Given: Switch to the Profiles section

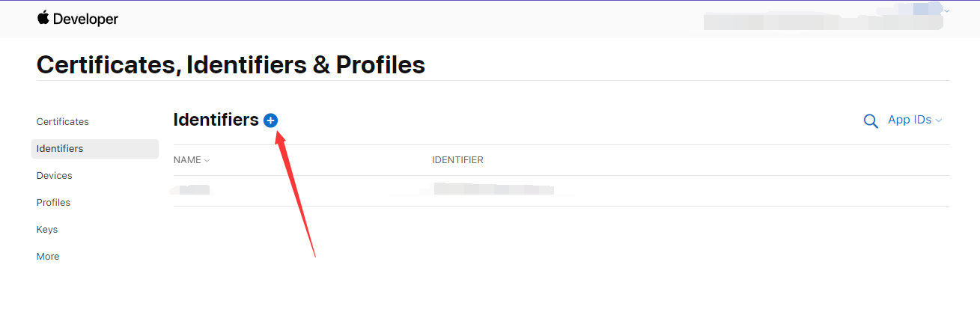Looking at the screenshot, I should (53, 203).
